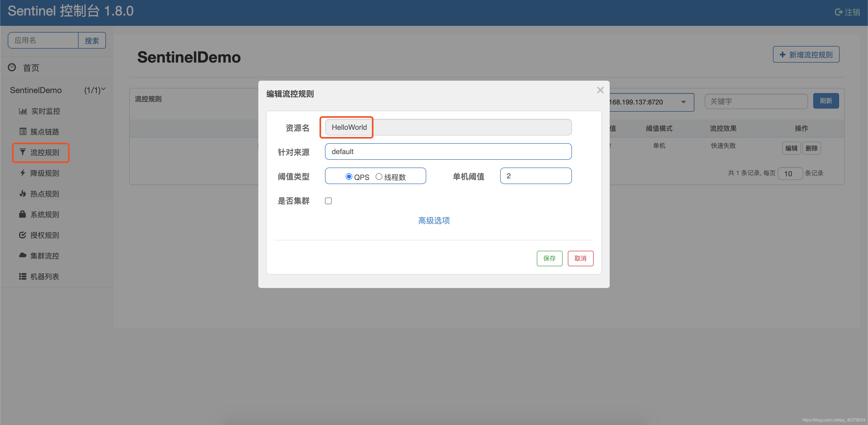Click the 单机阈值 input showing 2
The height and width of the screenshot is (425, 868).
point(536,176)
